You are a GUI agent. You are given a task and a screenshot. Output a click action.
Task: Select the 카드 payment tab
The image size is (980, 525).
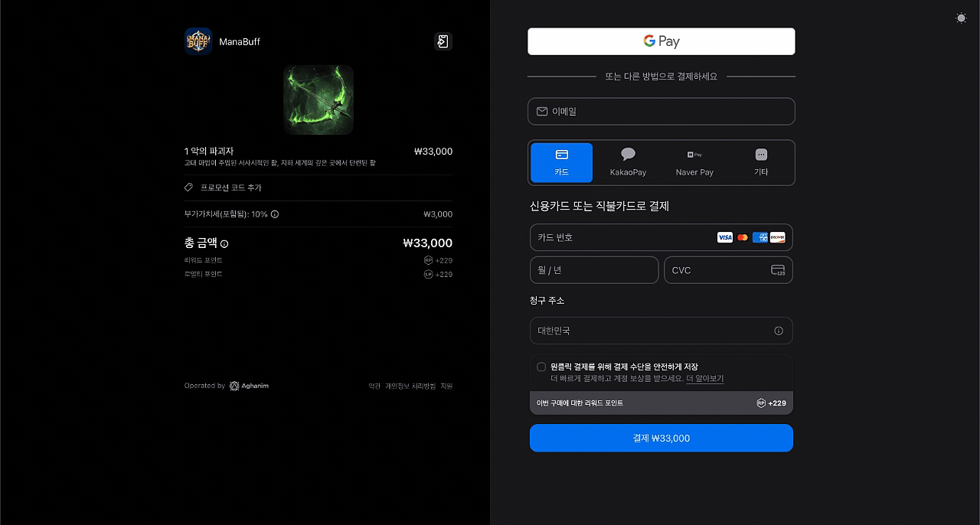point(561,162)
